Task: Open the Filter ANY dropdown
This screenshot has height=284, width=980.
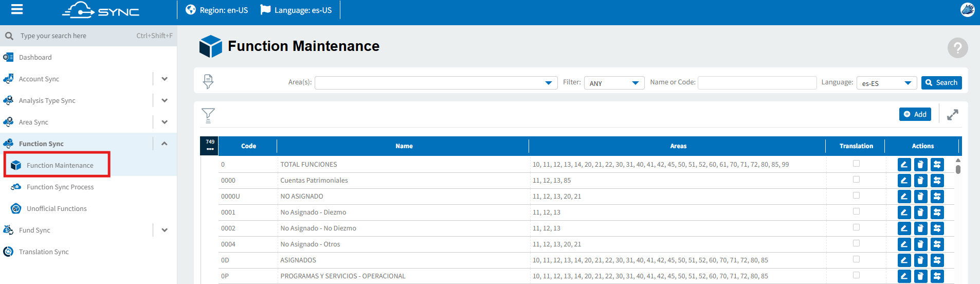Action: pyautogui.click(x=614, y=83)
